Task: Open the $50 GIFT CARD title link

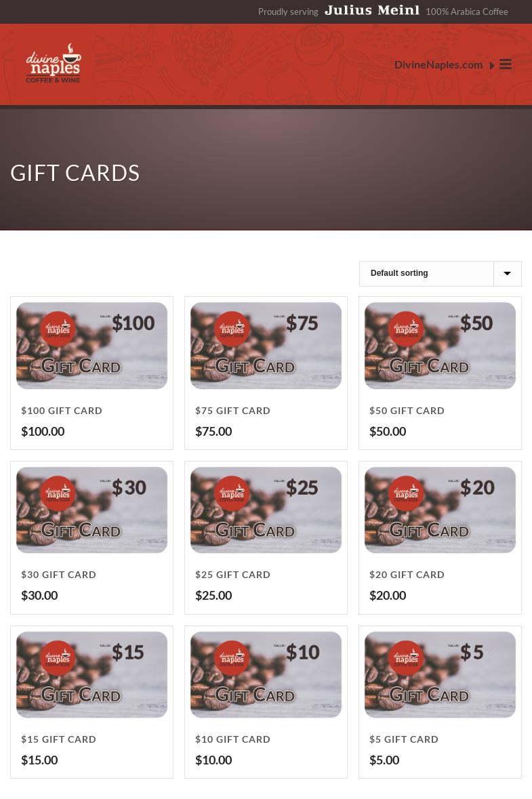Action: click(x=407, y=411)
